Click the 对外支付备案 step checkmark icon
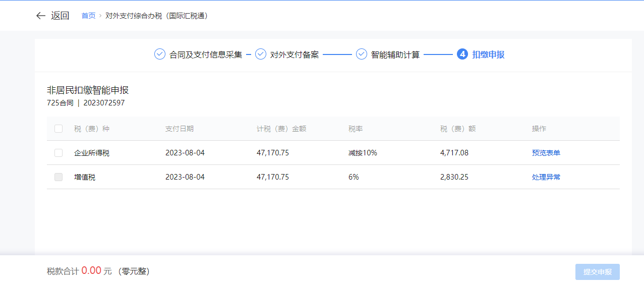The height and width of the screenshot is (284, 644). 261,54
